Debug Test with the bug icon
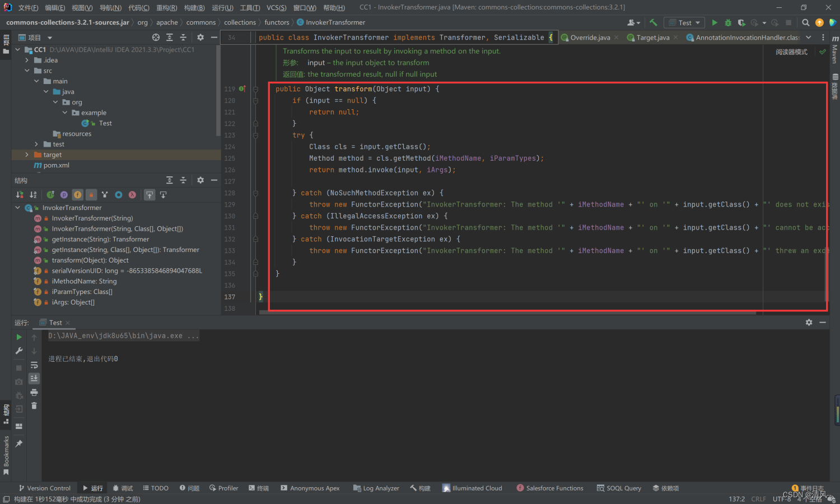 (728, 22)
